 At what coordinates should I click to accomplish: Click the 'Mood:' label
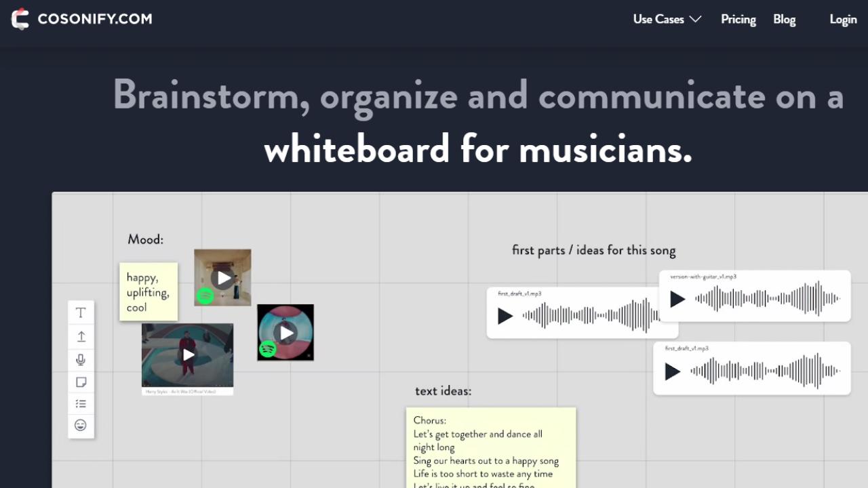pos(145,239)
